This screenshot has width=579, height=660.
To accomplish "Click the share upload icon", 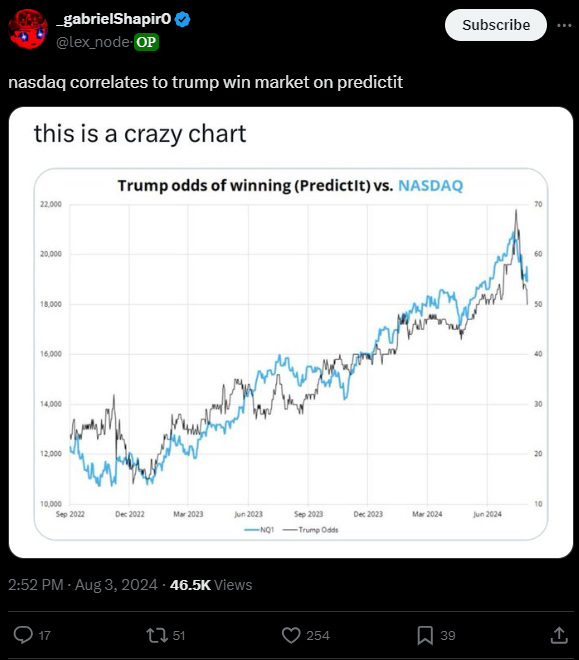I will (x=559, y=635).
